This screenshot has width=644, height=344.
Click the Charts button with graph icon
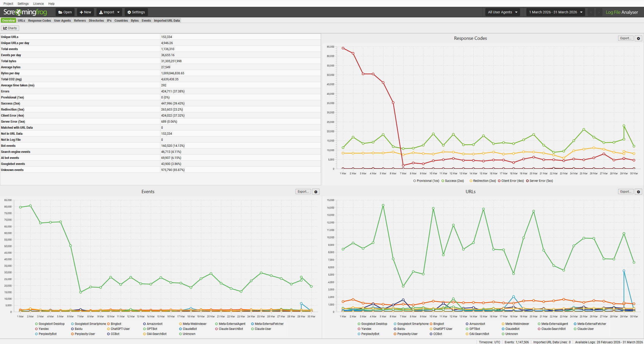[x=10, y=28]
